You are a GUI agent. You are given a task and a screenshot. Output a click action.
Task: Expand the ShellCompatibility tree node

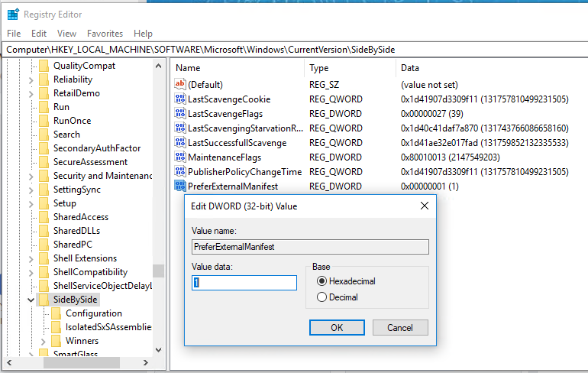pyautogui.click(x=31, y=273)
